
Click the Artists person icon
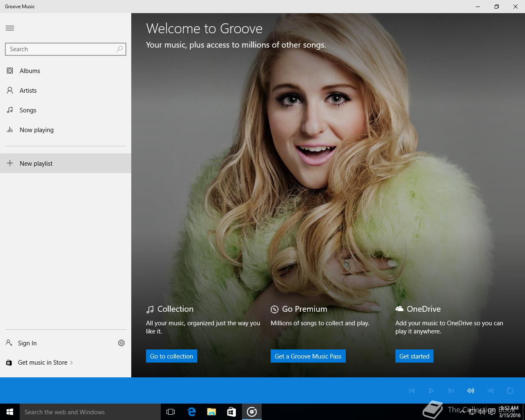pyautogui.click(x=10, y=90)
